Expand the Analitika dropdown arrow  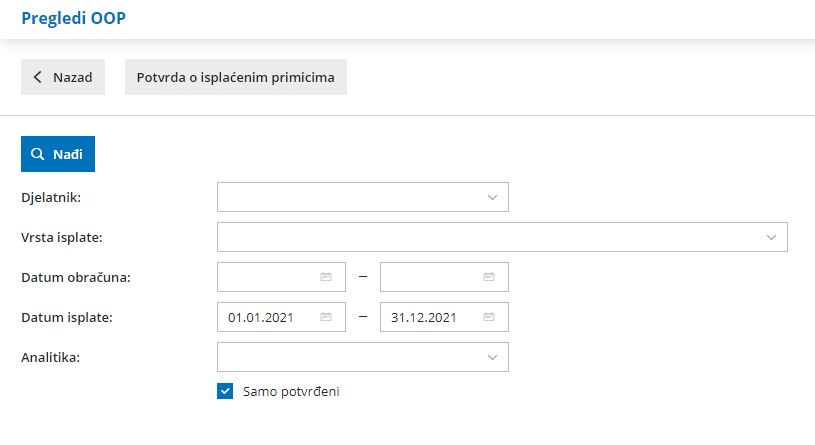(492, 357)
